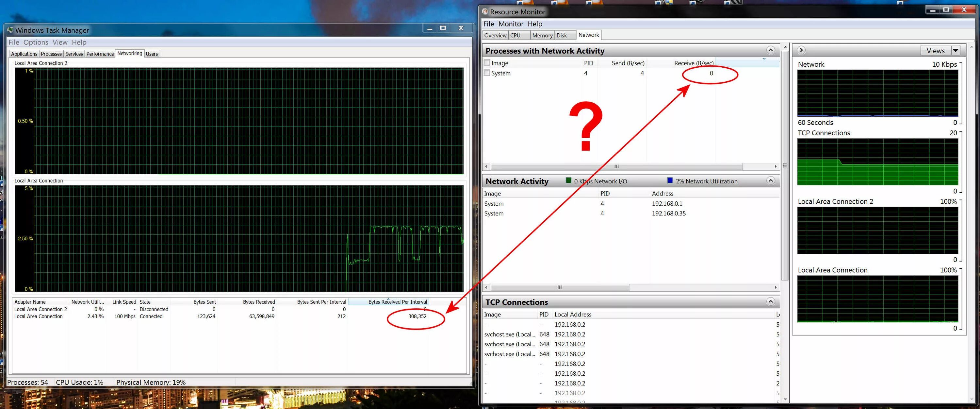Screen dimensions: 980x409
Task: Collapse the TCP Connections section
Action: 770,302
